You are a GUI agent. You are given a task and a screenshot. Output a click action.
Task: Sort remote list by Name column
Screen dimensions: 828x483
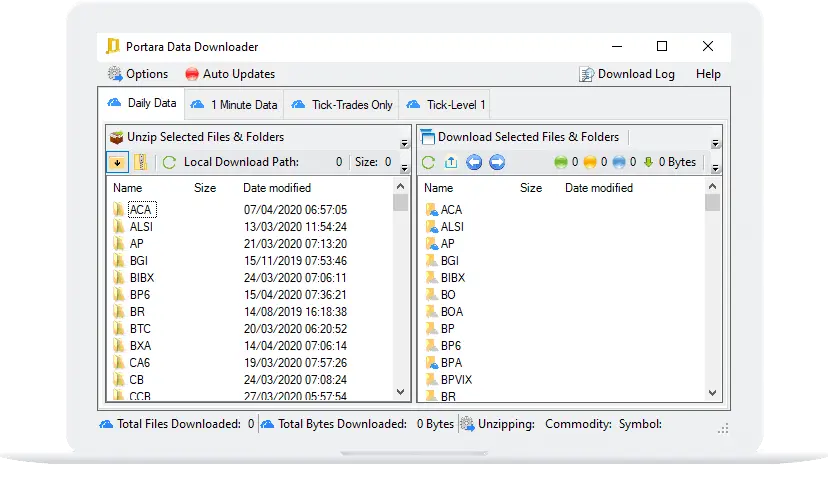pos(439,188)
